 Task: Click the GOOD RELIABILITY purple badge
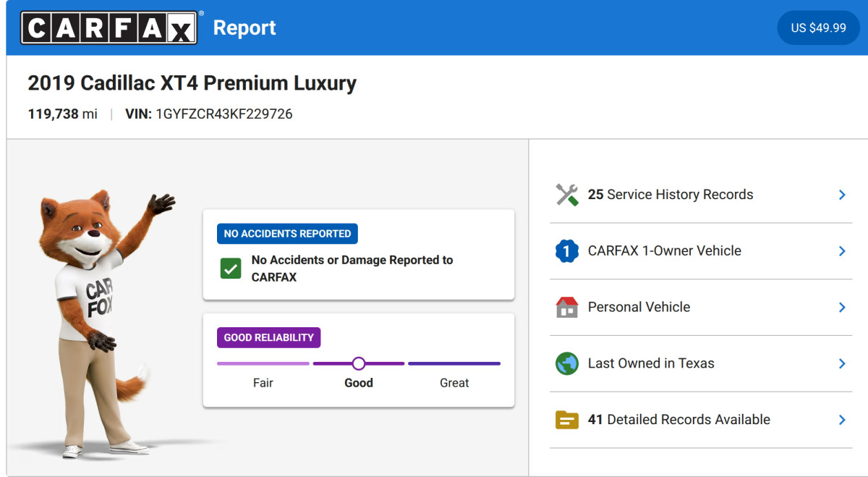tap(268, 337)
